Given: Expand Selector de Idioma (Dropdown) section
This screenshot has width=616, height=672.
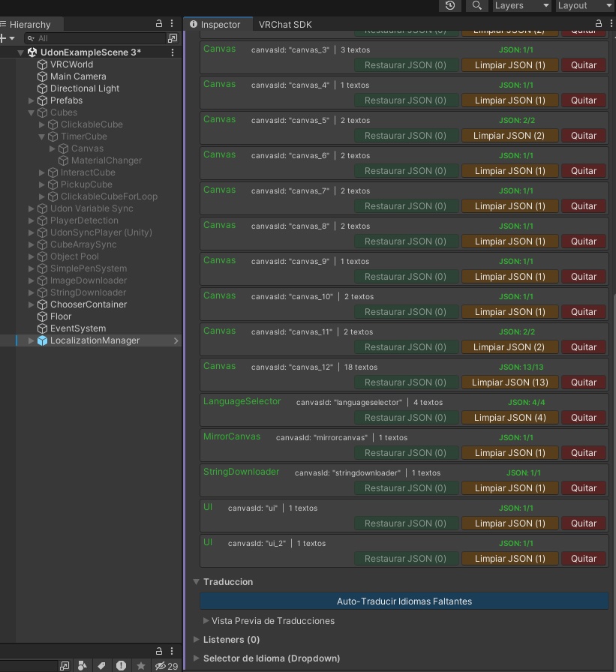Looking at the screenshot, I should pyautogui.click(x=196, y=658).
